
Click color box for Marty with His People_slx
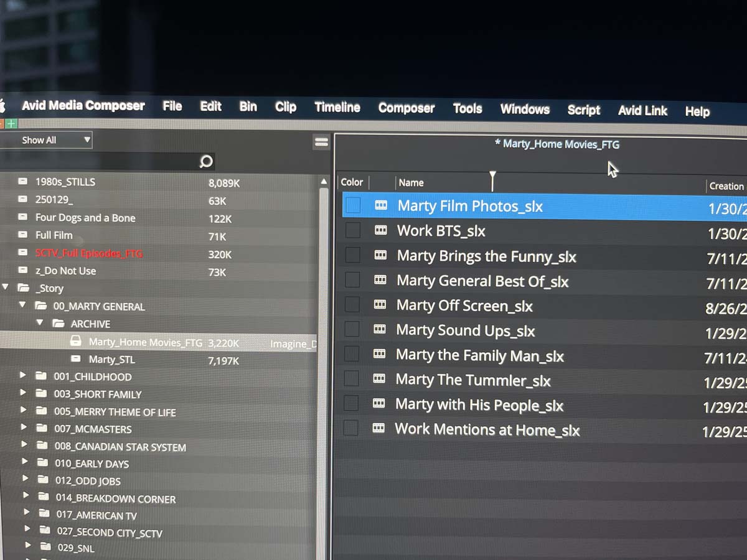pos(351,403)
